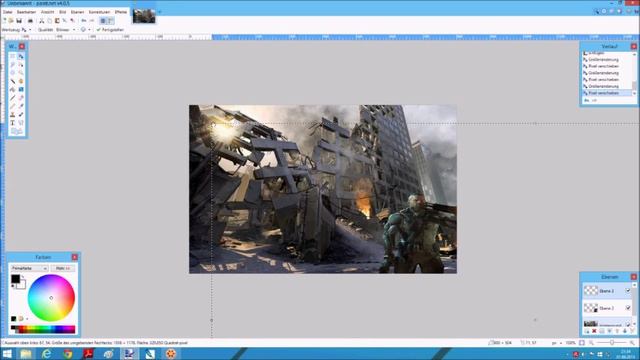Add a new layer in Ebenen panel
Image resolution: width=640 pixels, height=360 pixels.
click(587, 331)
